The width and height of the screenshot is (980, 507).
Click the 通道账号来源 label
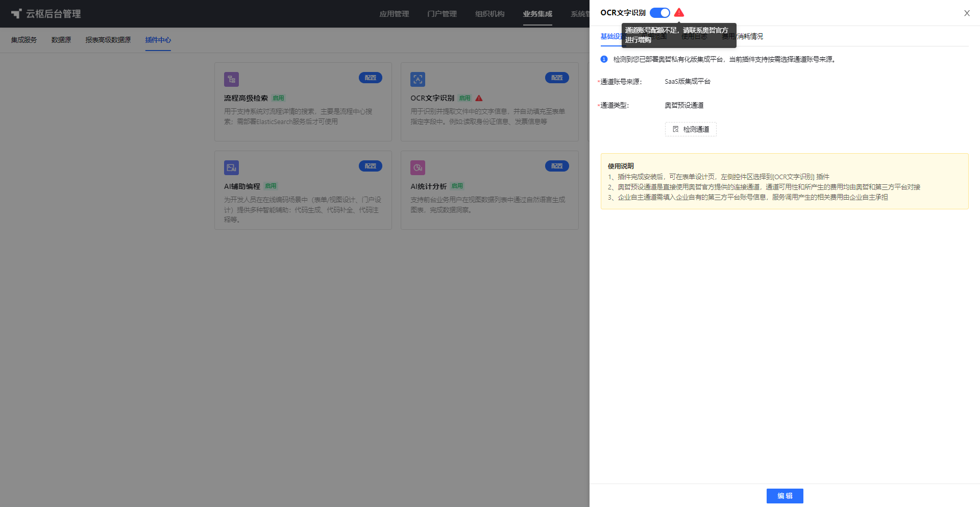pos(621,82)
